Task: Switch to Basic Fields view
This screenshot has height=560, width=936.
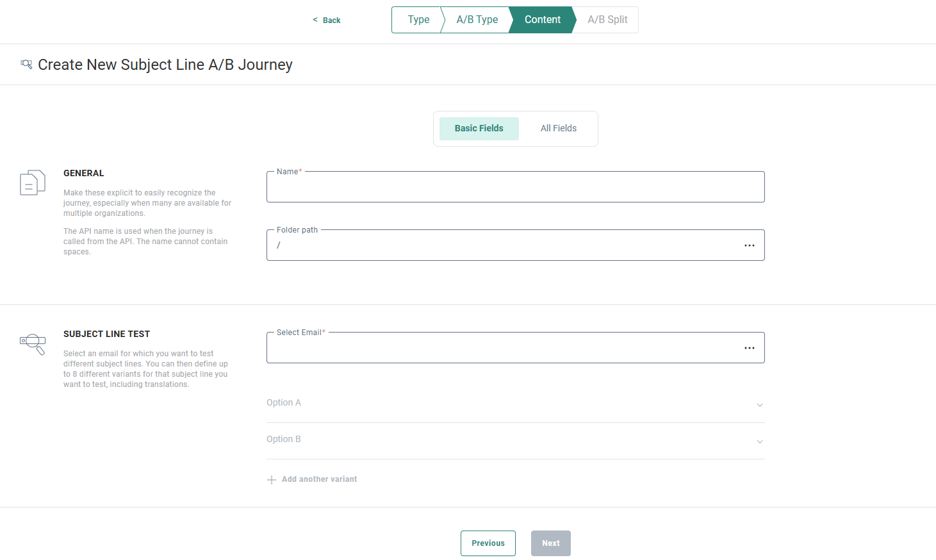Action: click(x=479, y=129)
